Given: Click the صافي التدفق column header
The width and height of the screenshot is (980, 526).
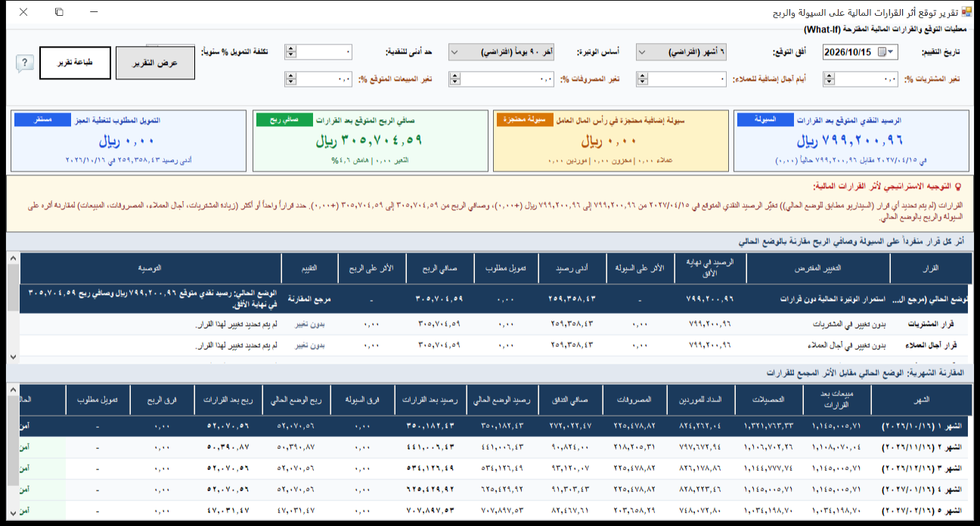Looking at the screenshot, I should [571, 400].
